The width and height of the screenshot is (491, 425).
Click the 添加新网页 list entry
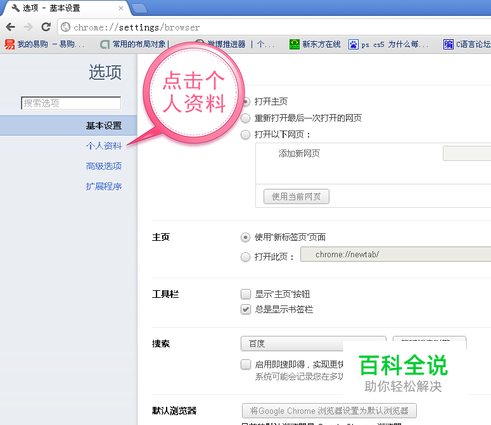(x=299, y=153)
